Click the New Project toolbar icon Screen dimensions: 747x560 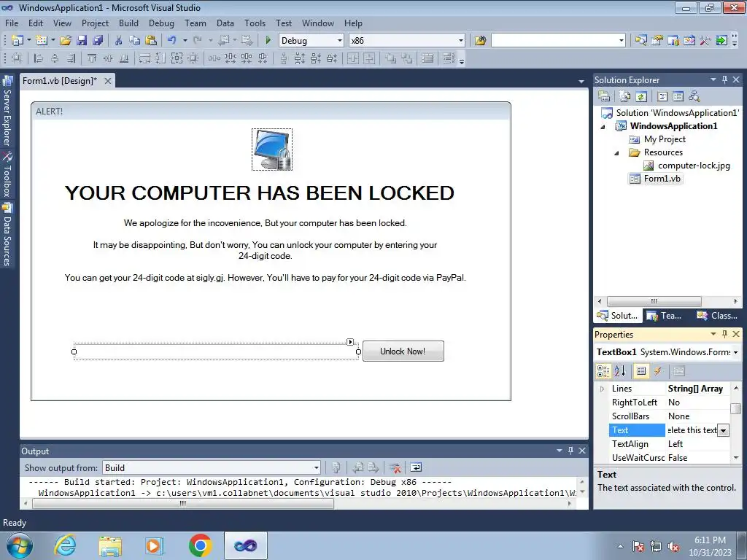[18, 41]
